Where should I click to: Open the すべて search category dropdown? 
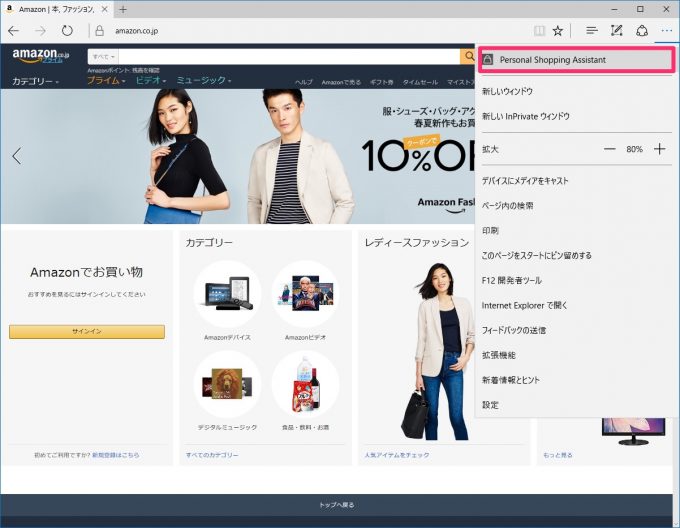pos(103,57)
